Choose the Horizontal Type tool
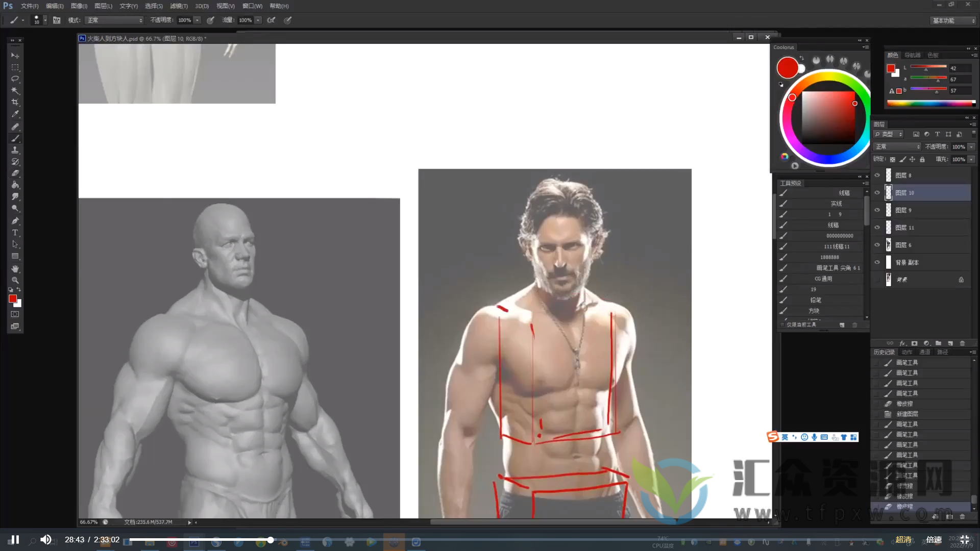This screenshot has width=980, height=551. pos(15,233)
